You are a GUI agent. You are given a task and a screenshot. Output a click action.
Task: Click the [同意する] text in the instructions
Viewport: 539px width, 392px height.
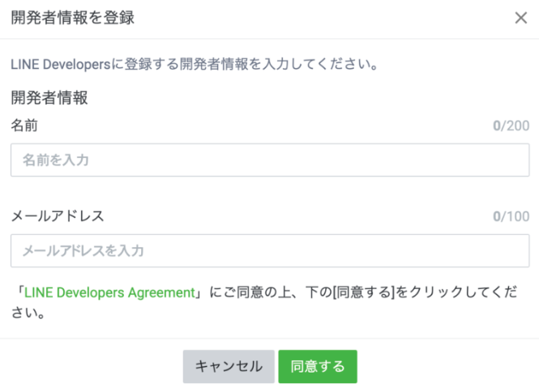point(362,292)
